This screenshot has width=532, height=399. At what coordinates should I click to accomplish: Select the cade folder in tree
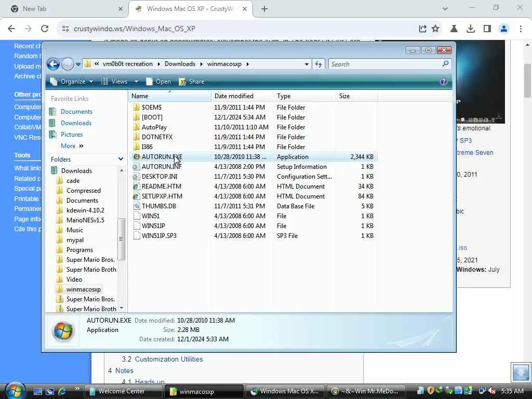click(73, 181)
